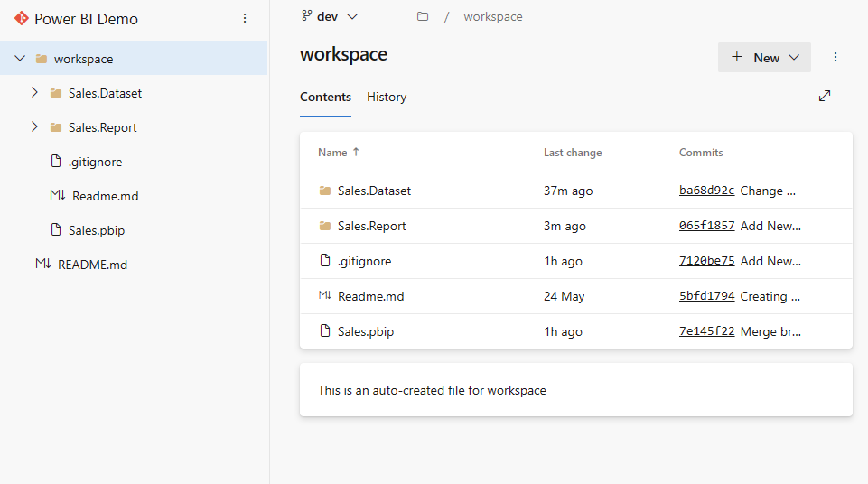
Task: Click the Last change column header
Action: click(x=573, y=152)
